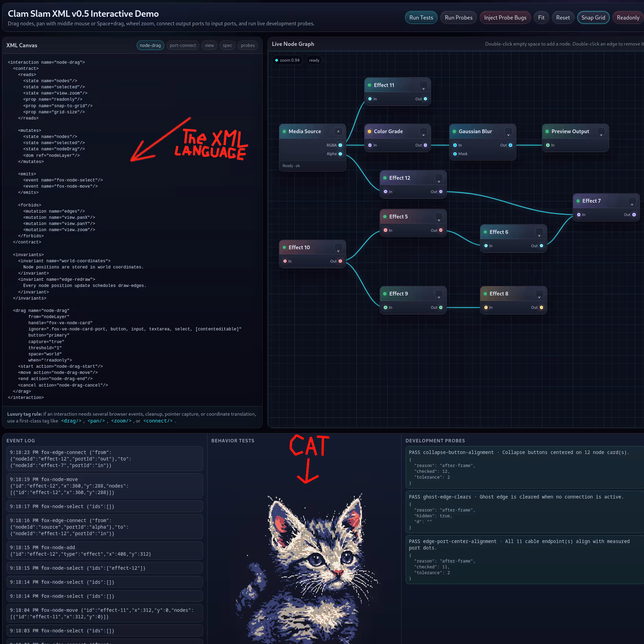Collapse the Gaussian Blur node
This screenshot has width=644, height=644.
508,131
